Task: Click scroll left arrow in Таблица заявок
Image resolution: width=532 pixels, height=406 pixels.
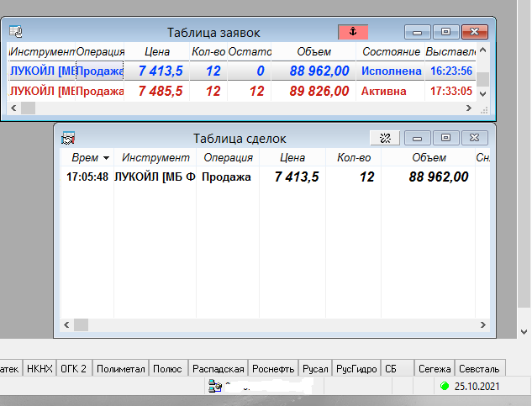Action: point(13,108)
